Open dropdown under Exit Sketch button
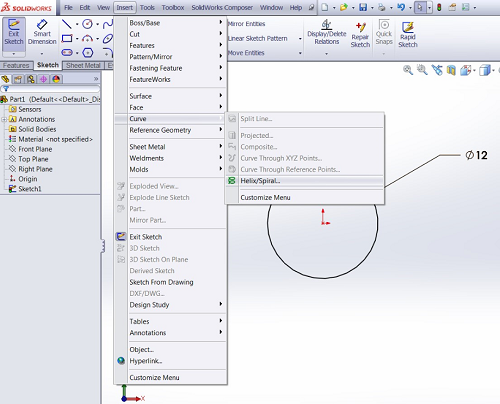 click(x=14, y=54)
